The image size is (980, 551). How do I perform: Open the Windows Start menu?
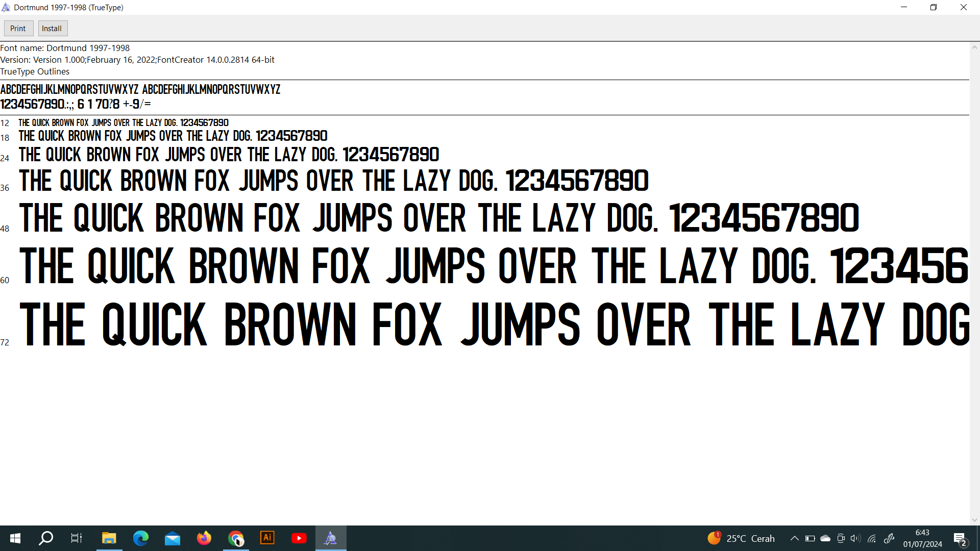15,538
